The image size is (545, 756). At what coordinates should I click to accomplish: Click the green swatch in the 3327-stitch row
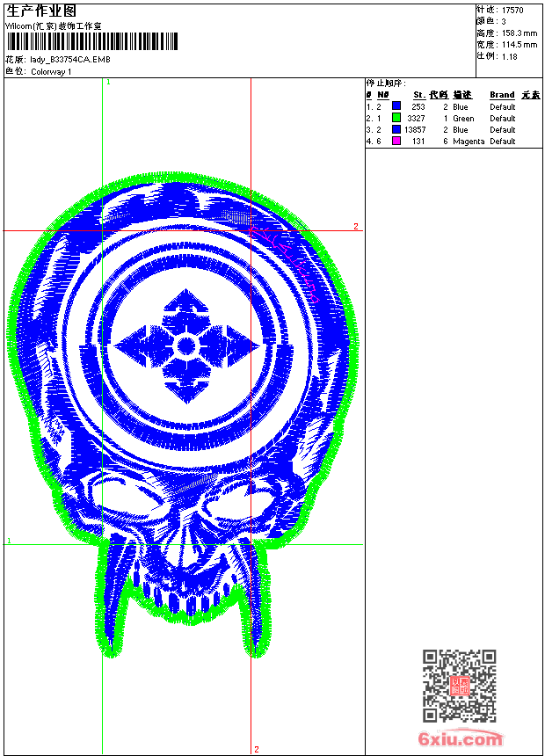tap(396, 118)
